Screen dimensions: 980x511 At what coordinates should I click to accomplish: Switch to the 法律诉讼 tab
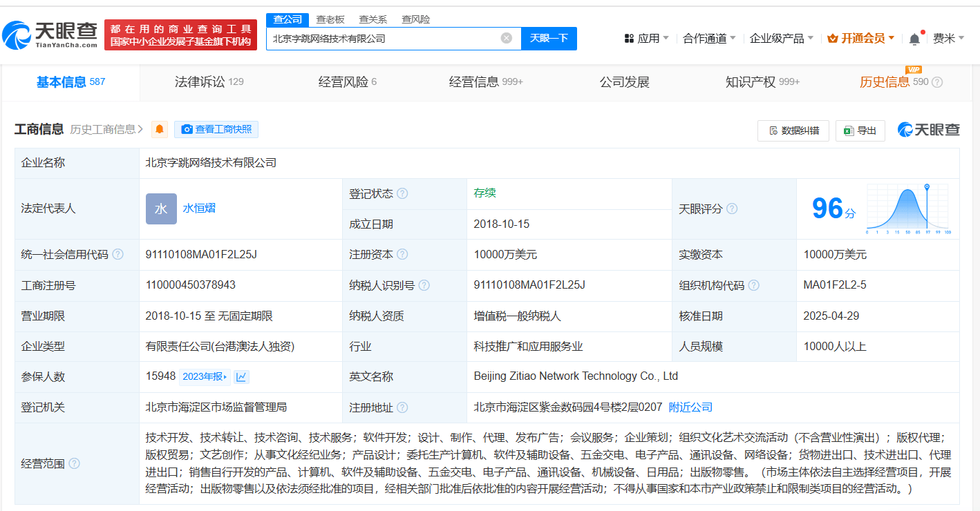209,82
